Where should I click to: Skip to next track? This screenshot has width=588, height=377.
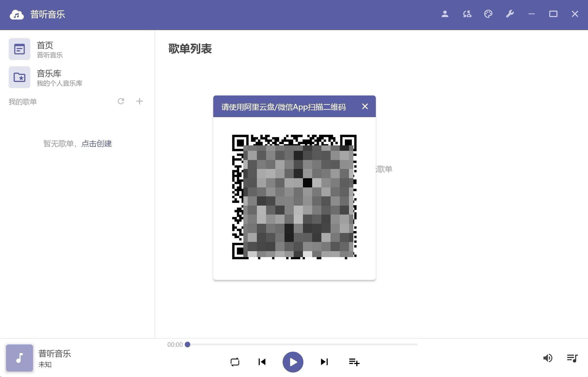pos(324,362)
